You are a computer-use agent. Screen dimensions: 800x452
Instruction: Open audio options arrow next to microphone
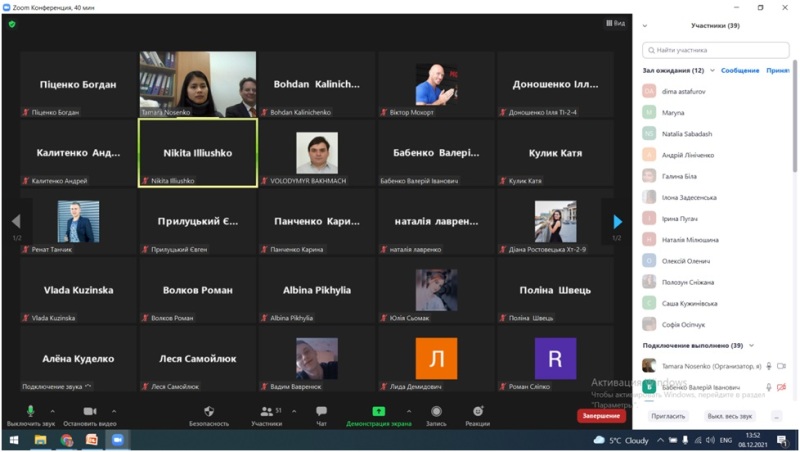click(x=53, y=411)
